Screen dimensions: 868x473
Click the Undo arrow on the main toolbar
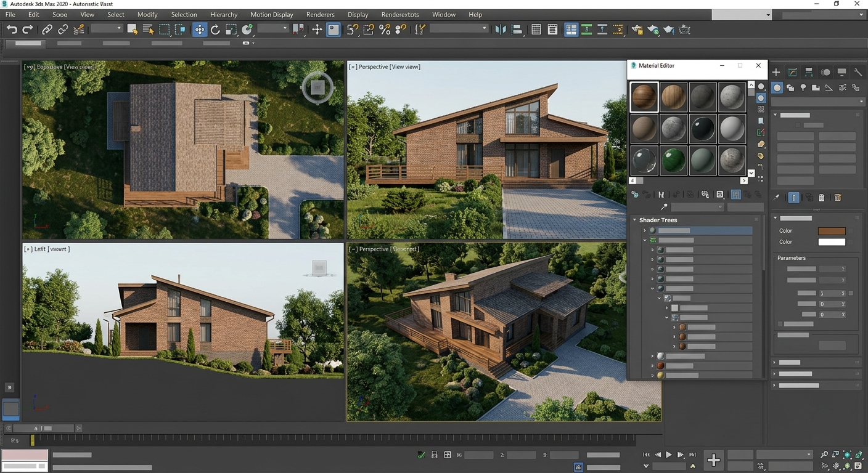point(12,29)
